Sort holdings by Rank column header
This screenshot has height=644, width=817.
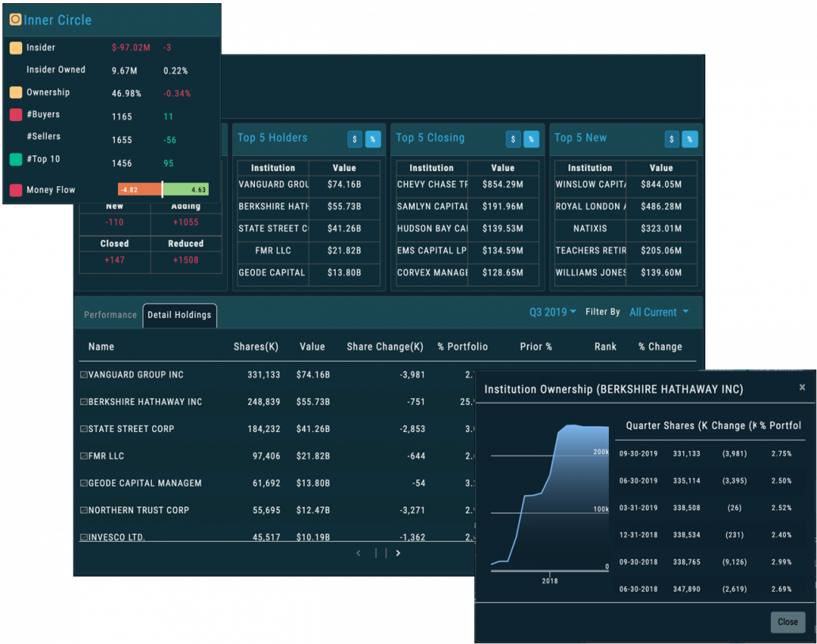pyautogui.click(x=606, y=347)
